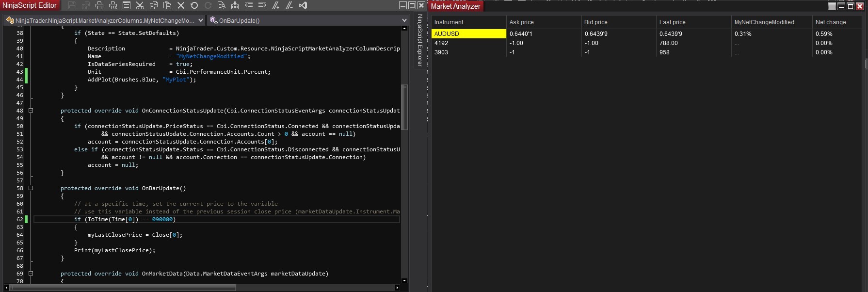
Task: Select the Market Analyzer title tab
Action: pyautogui.click(x=455, y=6)
